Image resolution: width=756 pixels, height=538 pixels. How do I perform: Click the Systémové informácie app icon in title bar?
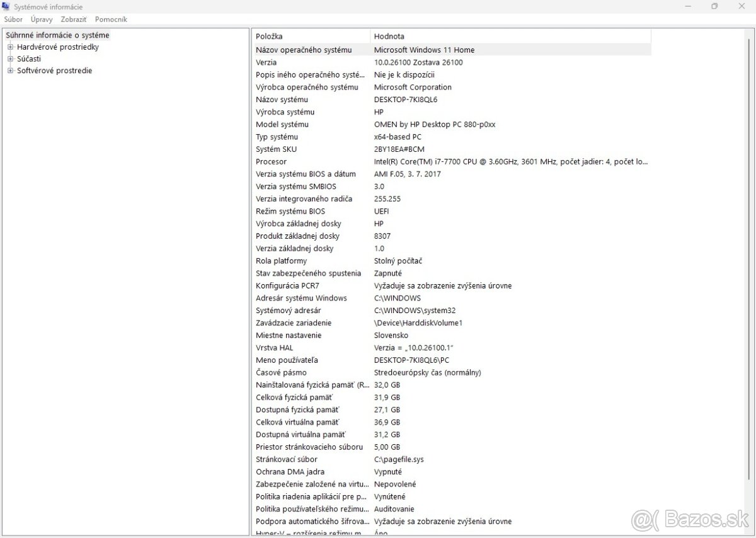[x=6, y=6]
